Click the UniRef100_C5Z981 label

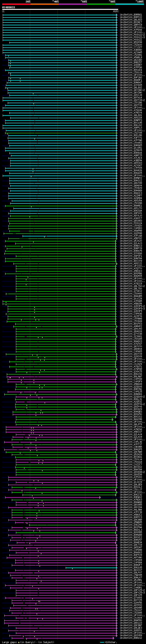coord(131,55)
